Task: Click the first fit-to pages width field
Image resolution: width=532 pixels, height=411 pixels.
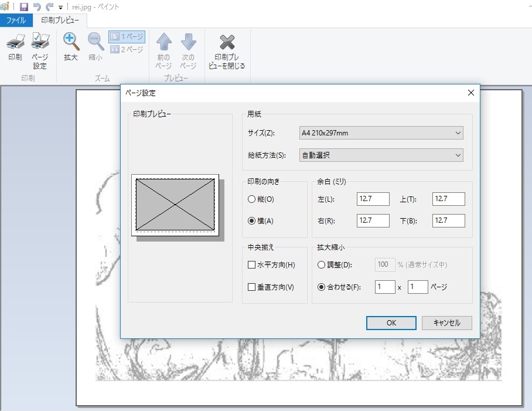Action: tap(385, 287)
